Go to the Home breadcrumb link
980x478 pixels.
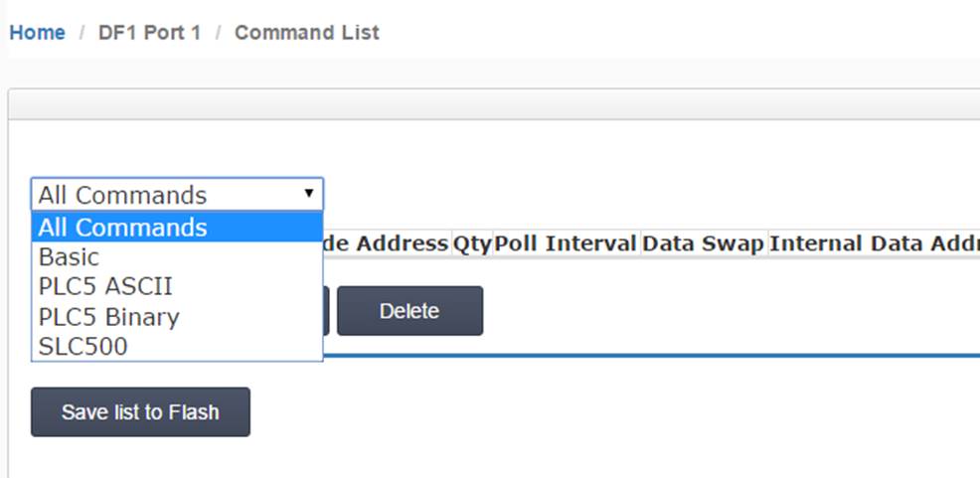pyautogui.click(x=38, y=33)
